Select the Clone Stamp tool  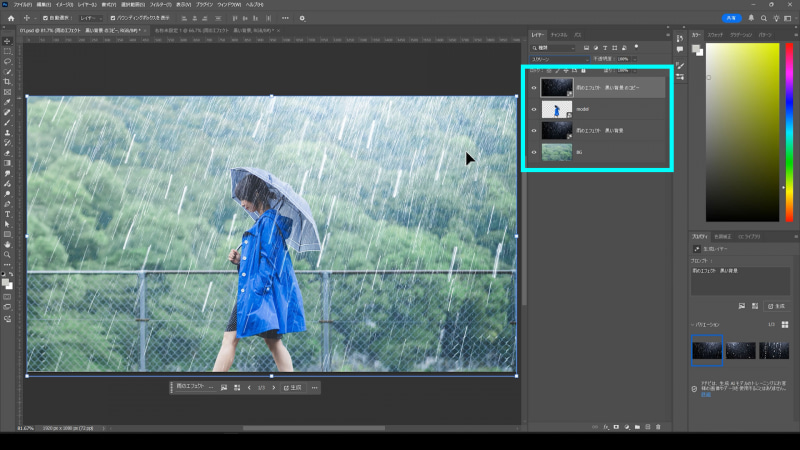(7, 133)
